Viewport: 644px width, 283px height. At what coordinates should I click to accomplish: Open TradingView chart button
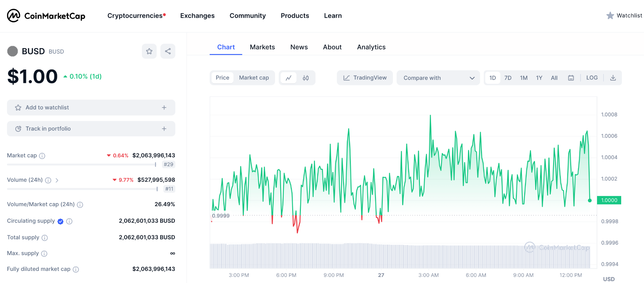pos(365,78)
